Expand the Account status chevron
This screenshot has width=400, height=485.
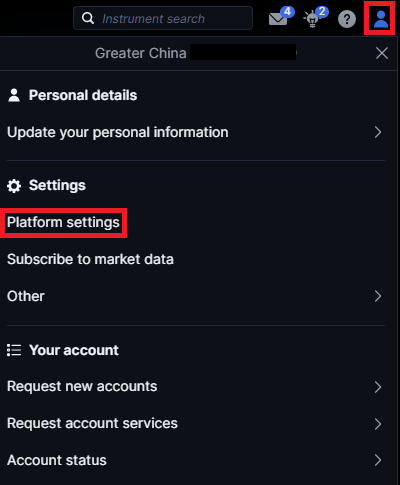point(378,460)
